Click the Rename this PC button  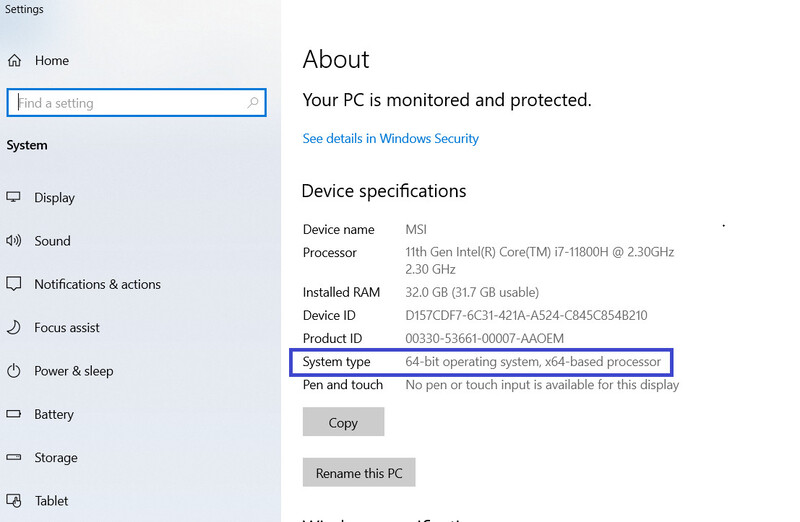(359, 473)
